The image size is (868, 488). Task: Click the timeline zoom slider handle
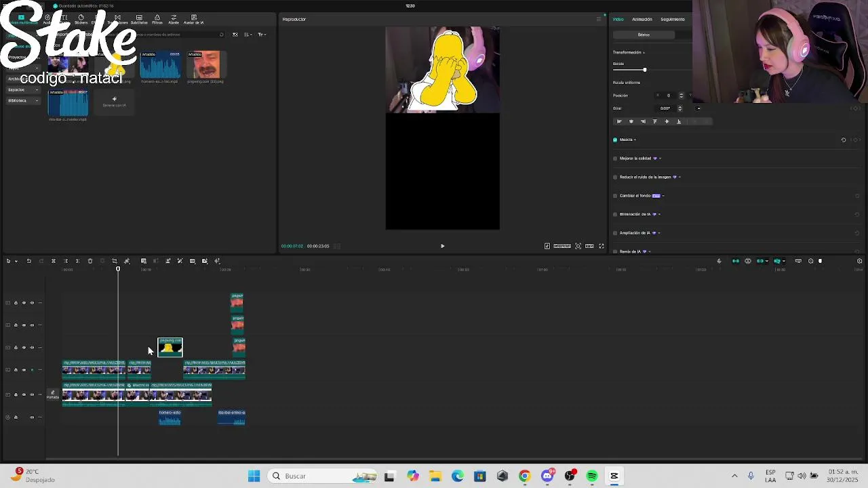pos(820,261)
